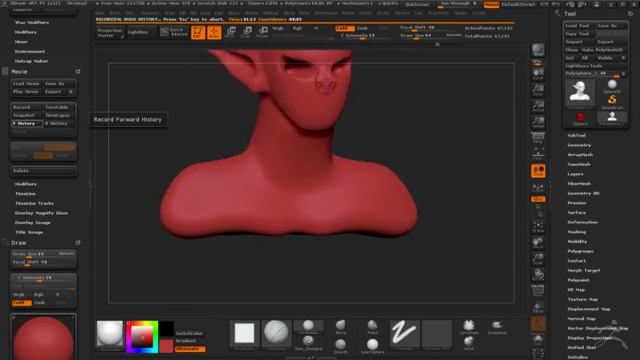Toggle Local transformations on right shelf
Screen dimensions: 640x360
(538, 170)
